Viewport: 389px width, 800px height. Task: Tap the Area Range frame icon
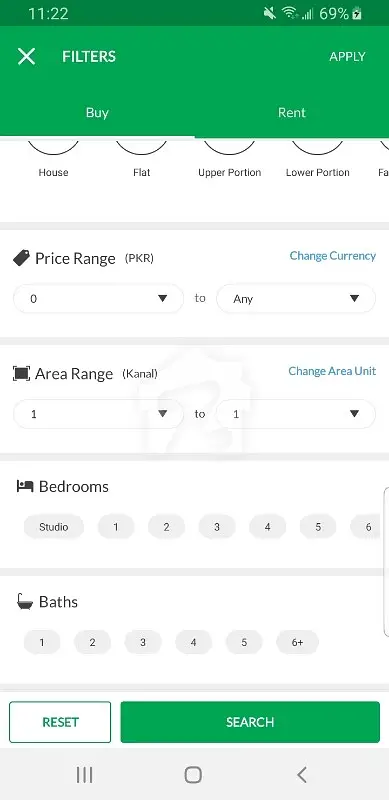tap(21, 373)
